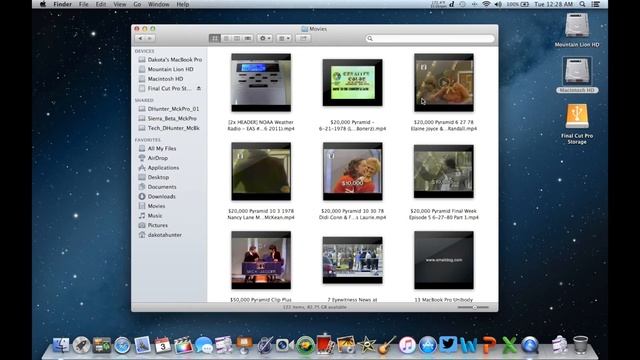Open Messages bubble icon in Dock
This screenshot has width=640, height=360.
tap(203, 345)
